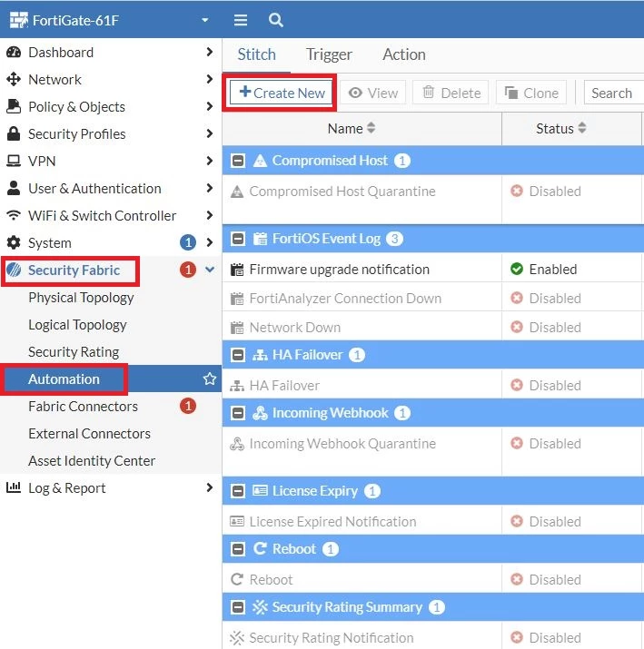This screenshot has height=649, width=644.
Task: Click the blue System notification badge
Action: click(x=188, y=242)
